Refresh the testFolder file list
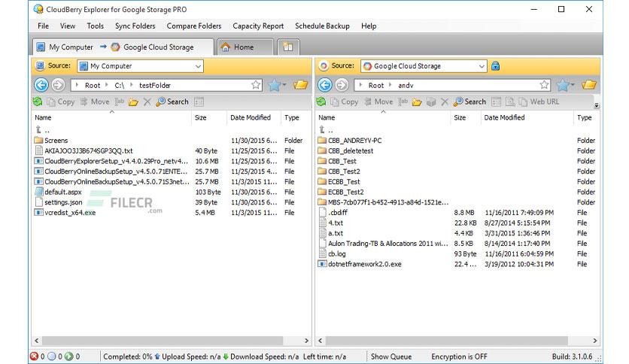The height and width of the screenshot is (364, 629). click(38, 102)
